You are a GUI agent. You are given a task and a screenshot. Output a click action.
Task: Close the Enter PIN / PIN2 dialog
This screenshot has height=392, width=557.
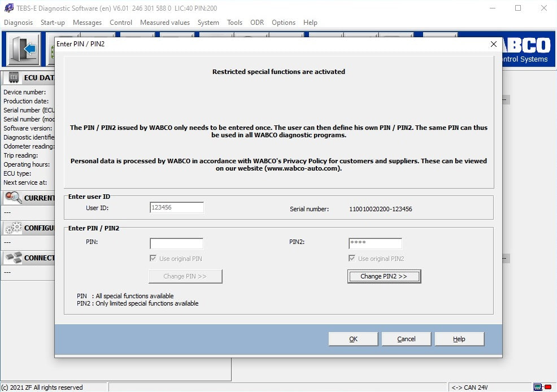coord(493,44)
